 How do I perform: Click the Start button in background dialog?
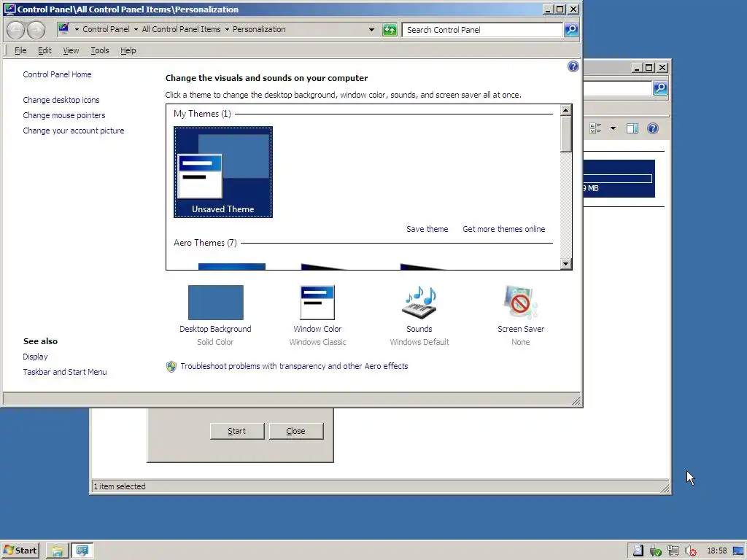(237, 431)
